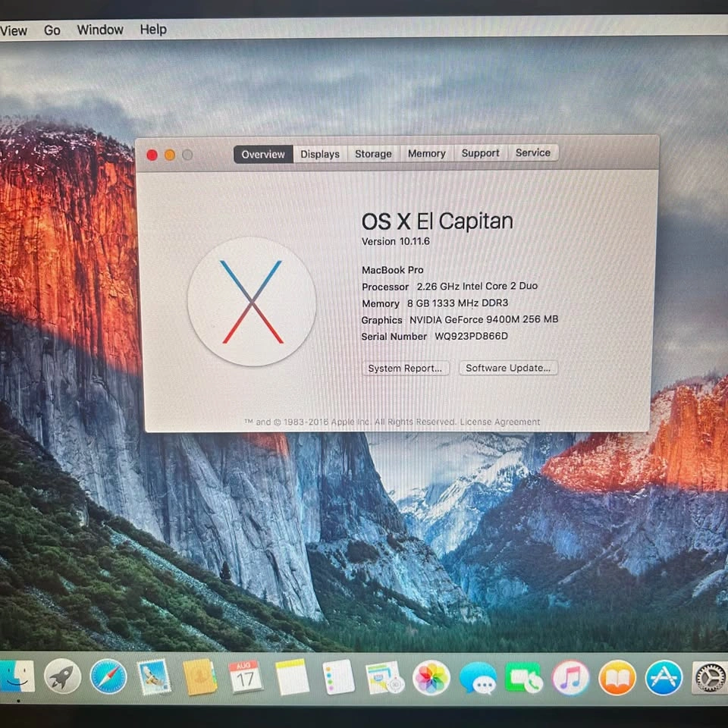Open FaceTime green icon in Dock
The image size is (728, 728).
(x=524, y=678)
